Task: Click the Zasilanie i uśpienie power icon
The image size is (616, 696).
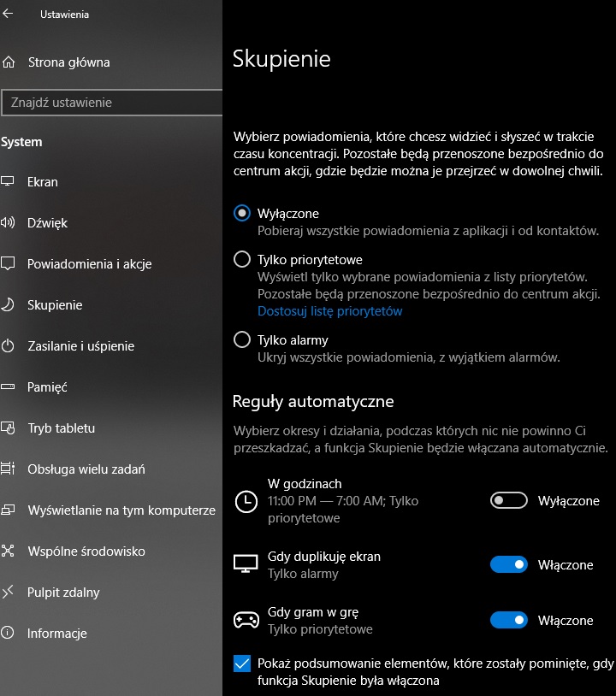Action: (8, 346)
